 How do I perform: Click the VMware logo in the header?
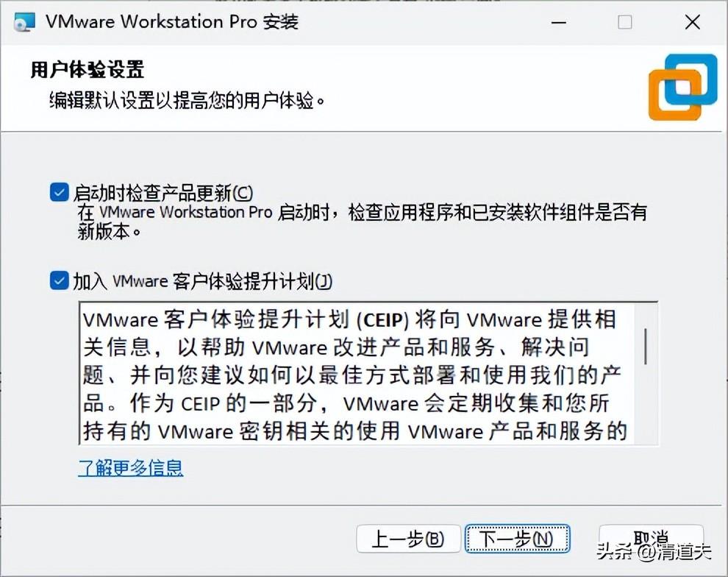tap(683, 87)
